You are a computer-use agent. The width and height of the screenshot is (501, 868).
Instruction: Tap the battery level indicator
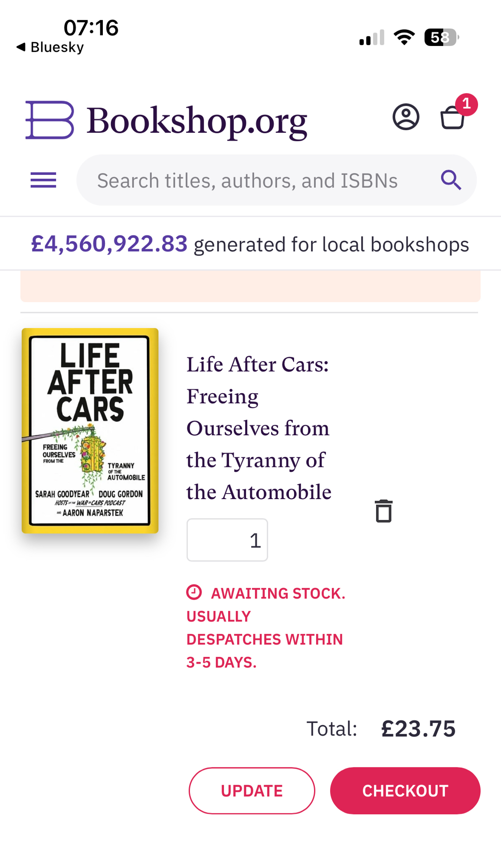441,37
